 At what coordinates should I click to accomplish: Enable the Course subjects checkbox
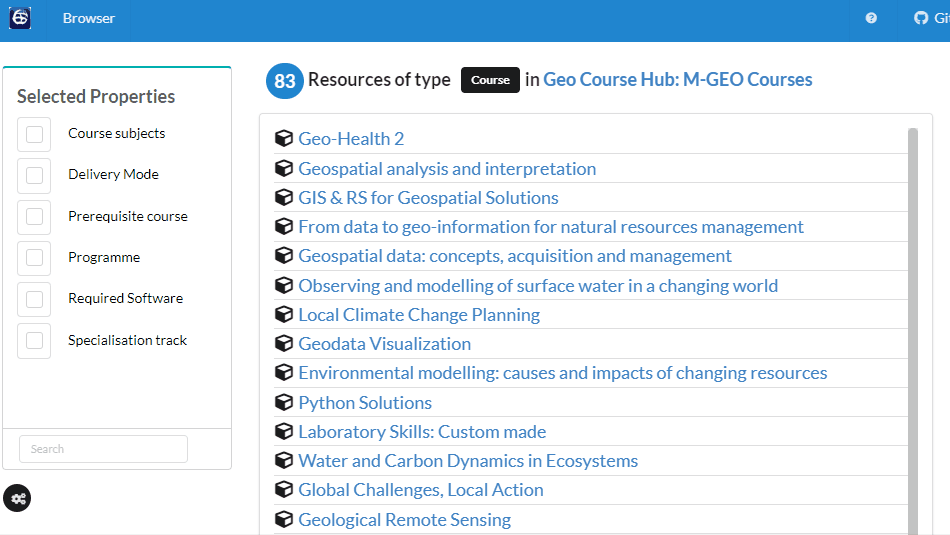pos(34,134)
